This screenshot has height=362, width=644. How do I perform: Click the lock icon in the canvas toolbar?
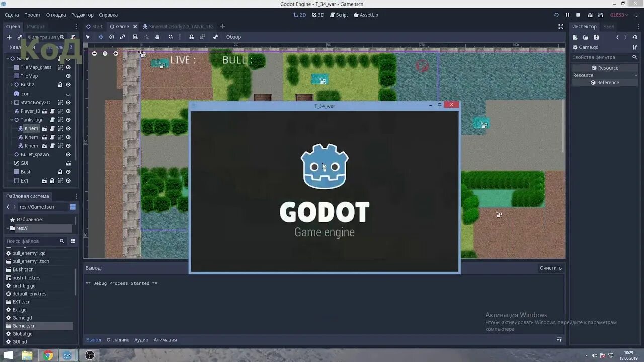[x=191, y=37]
